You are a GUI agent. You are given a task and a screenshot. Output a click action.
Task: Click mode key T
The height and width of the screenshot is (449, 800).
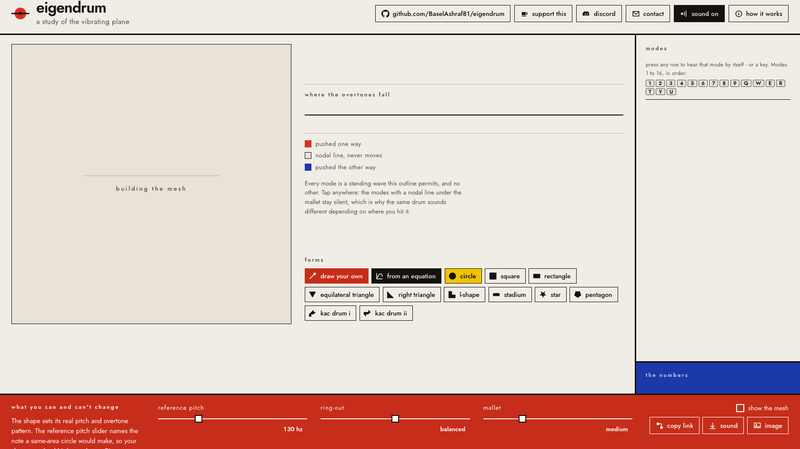click(649, 92)
